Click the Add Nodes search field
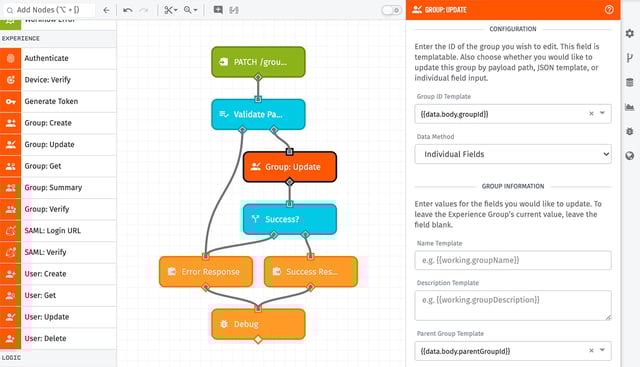Image resolution: width=640 pixels, height=367 pixels. pos(48,10)
